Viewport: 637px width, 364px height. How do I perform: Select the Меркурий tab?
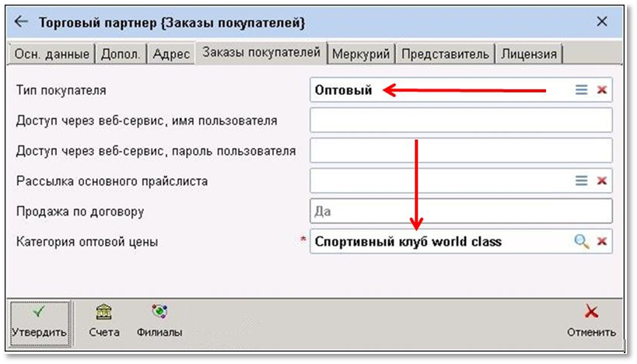pyautogui.click(x=362, y=54)
